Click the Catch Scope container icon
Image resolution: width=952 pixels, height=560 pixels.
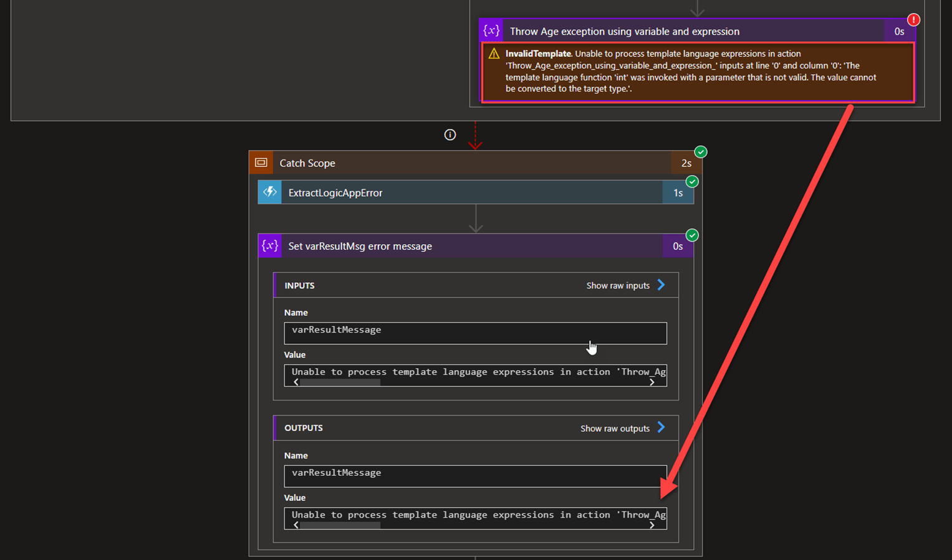(x=261, y=163)
